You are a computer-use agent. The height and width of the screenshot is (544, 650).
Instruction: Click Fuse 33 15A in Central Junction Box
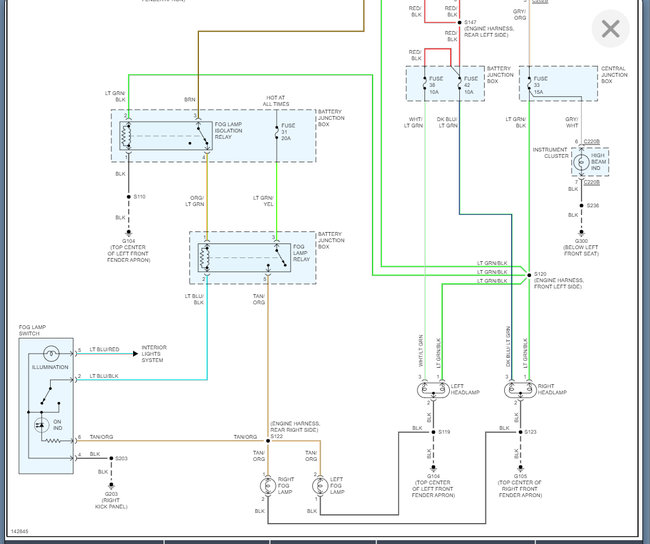pos(529,85)
